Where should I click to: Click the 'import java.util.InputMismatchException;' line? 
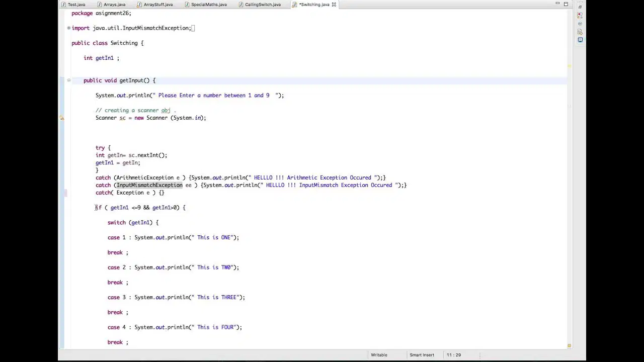131,28
